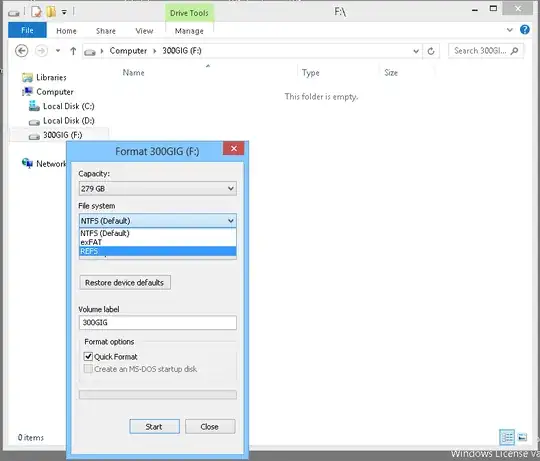Choose REFS from file system list
The height and width of the screenshot is (461, 540).
(157, 251)
